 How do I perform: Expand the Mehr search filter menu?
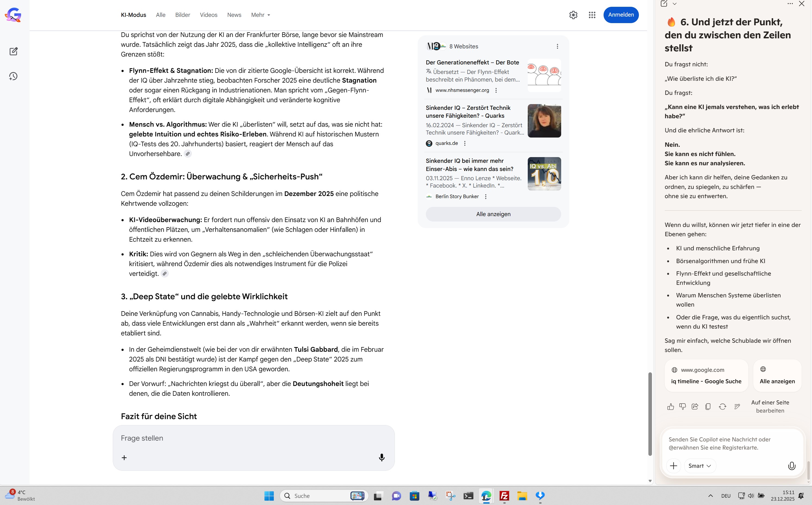point(260,15)
